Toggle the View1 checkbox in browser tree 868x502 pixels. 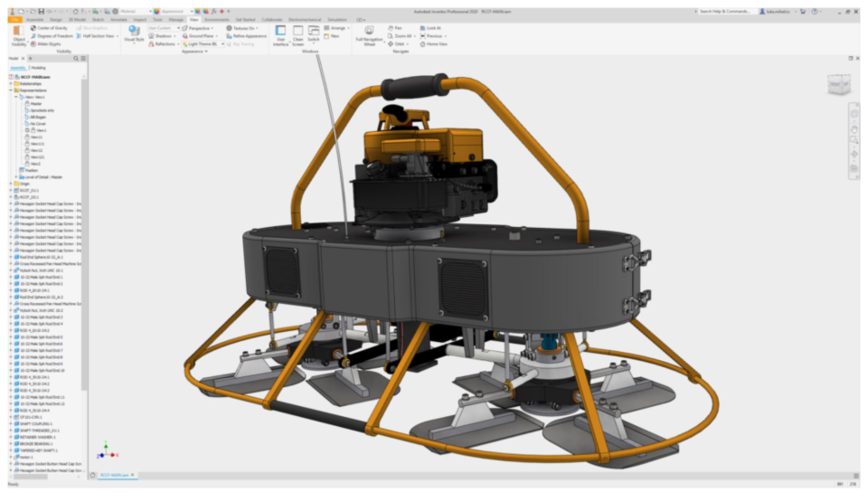(x=27, y=130)
